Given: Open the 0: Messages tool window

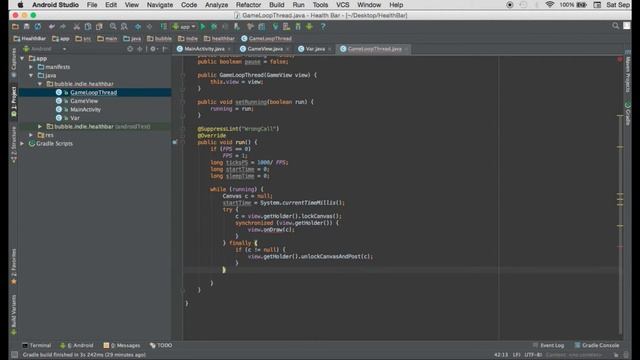Looking at the screenshot, I should [122, 346].
